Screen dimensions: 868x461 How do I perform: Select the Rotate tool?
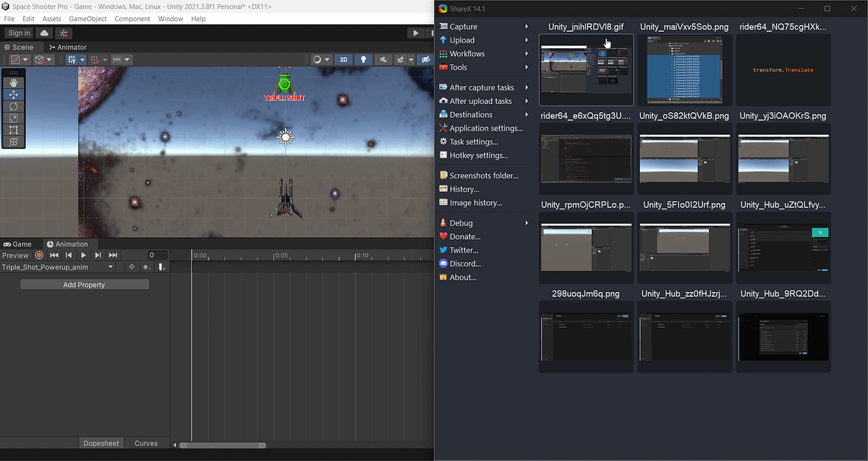pyautogui.click(x=14, y=106)
